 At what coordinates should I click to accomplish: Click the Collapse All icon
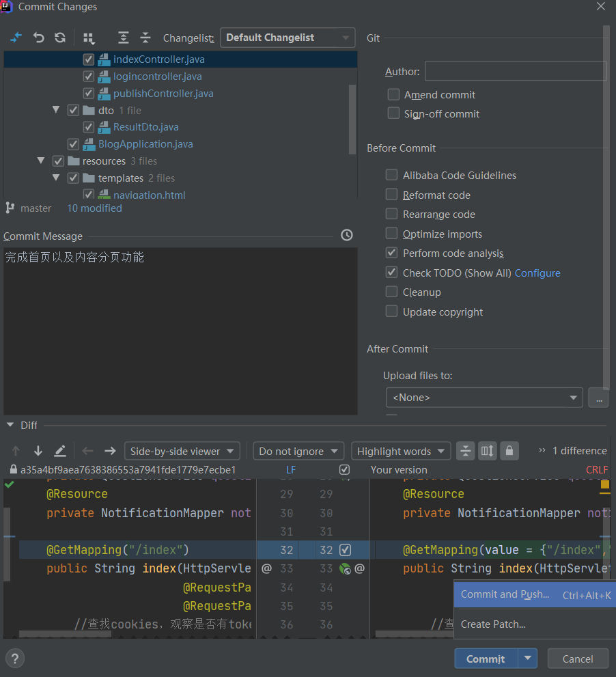click(x=145, y=38)
